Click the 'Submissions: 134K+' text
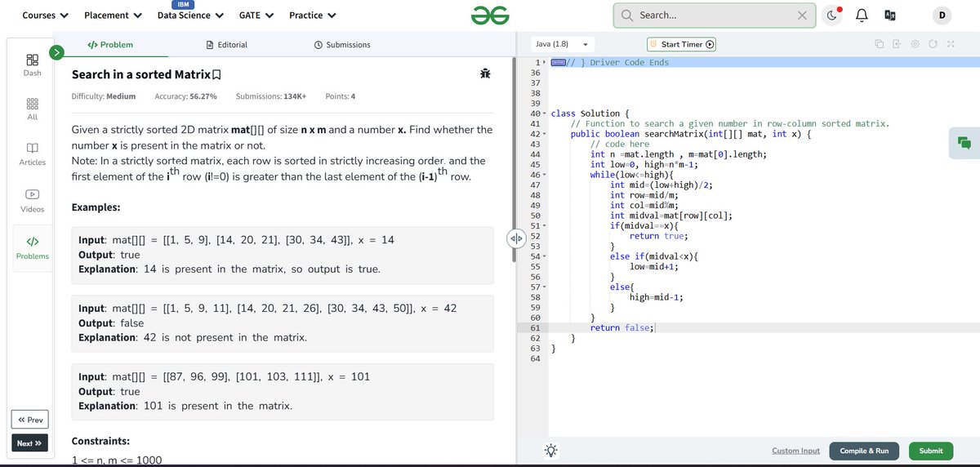 [271, 96]
